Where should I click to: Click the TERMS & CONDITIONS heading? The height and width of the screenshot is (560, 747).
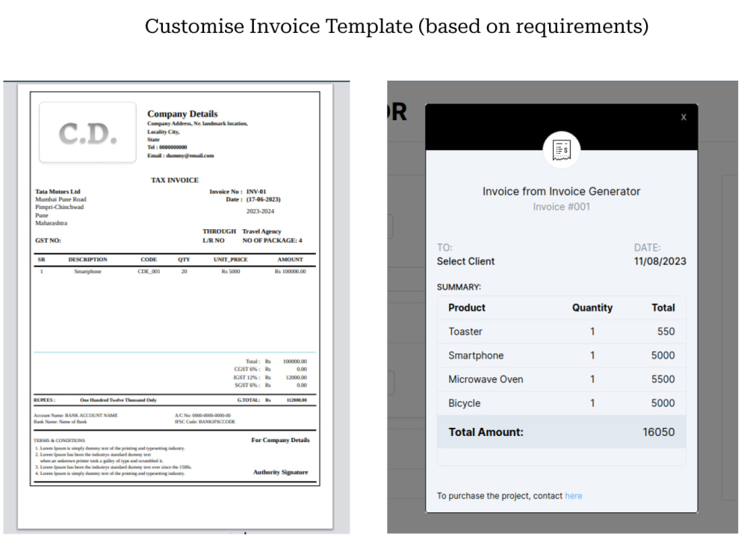click(x=59, y=441)
